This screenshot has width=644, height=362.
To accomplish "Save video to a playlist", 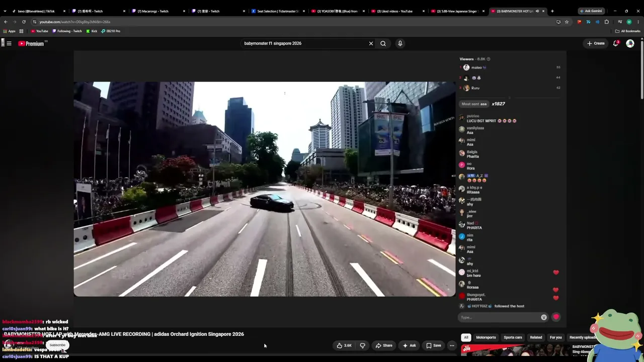I will pos(434,345).
